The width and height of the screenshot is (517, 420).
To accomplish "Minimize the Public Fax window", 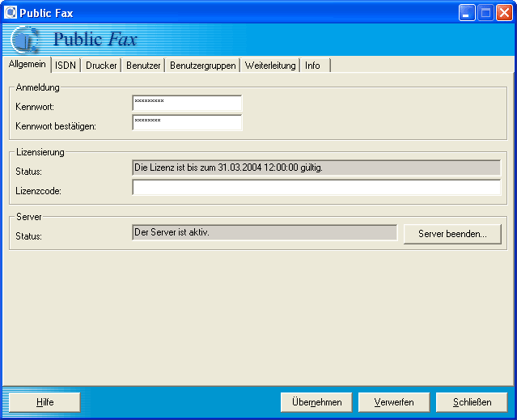I will click(x=467, y=12).
